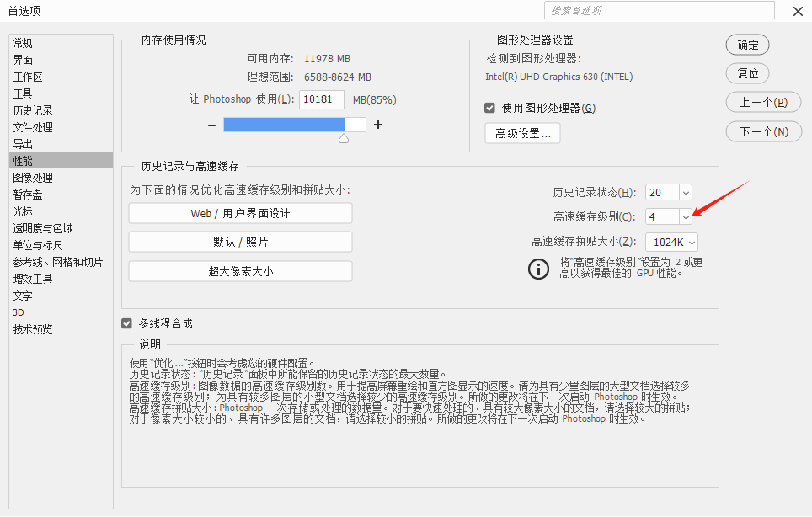Open 高速缓存拼贴大小 dropdown
Image resolution: width=812 pixels, height=517 pixels.
[692, 243]
